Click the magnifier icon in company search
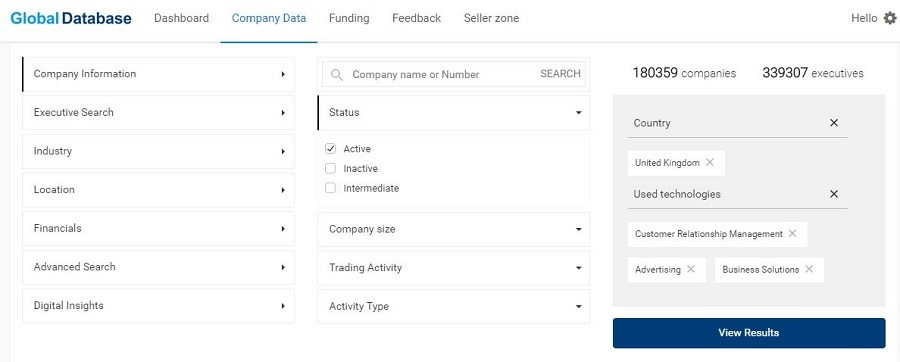900x362 pixels. tap(337, 75)
